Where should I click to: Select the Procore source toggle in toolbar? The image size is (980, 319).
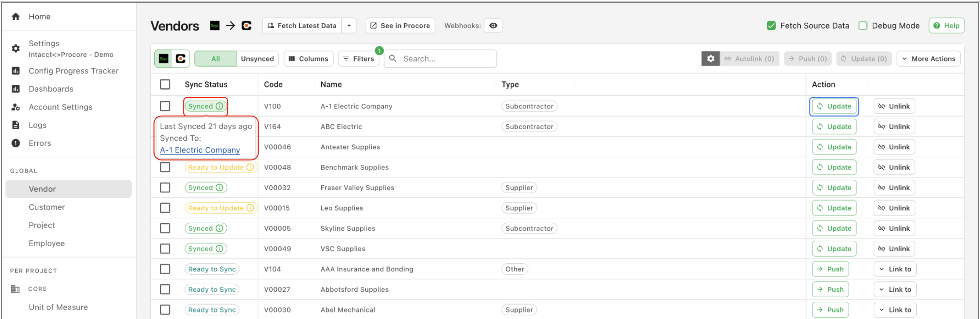coord(181,58)
